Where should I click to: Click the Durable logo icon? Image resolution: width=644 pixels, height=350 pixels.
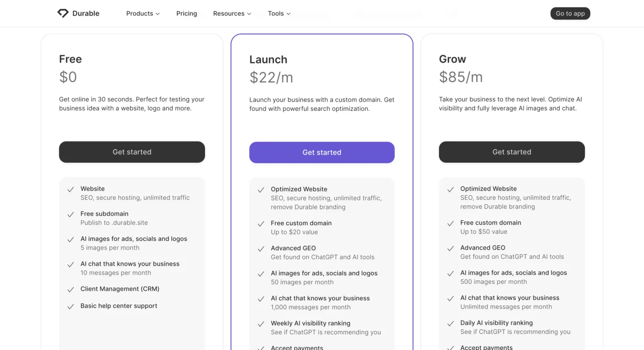[63, 13]
